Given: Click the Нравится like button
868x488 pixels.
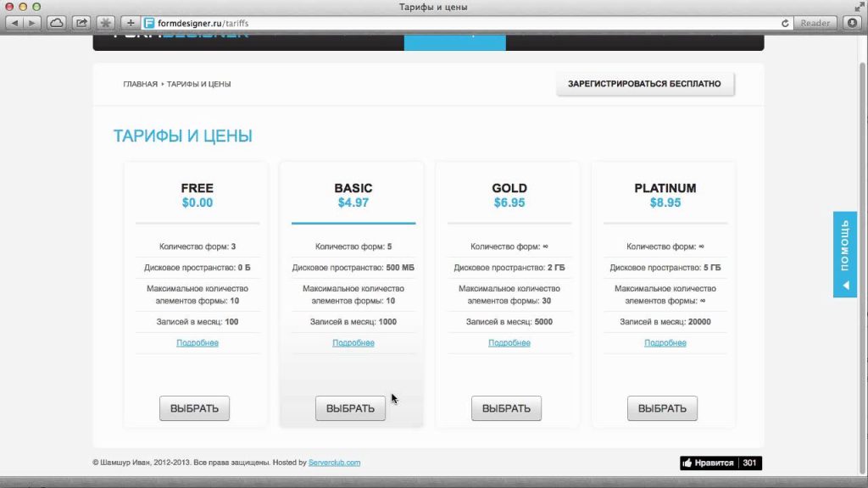Looking at the screenshot, I should (x=708, y=463).
